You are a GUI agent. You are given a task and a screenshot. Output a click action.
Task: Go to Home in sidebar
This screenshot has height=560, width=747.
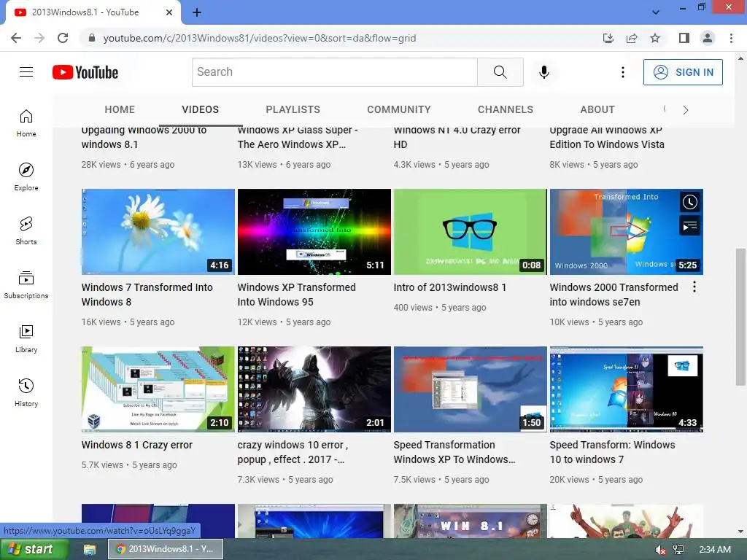click(26, 122)
